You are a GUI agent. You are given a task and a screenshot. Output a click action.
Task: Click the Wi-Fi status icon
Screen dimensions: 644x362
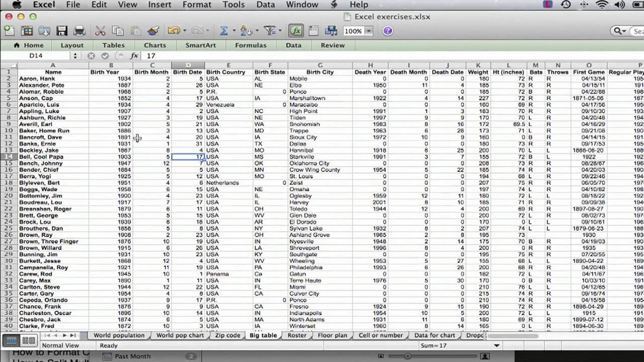[x=602, y=5]
